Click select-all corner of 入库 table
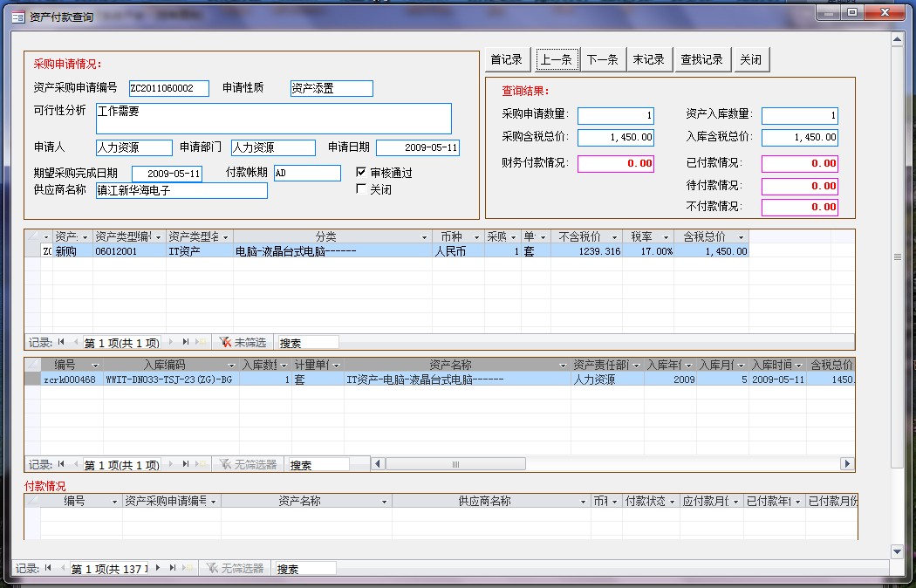 pyautogui.click(x=32, y=365)
